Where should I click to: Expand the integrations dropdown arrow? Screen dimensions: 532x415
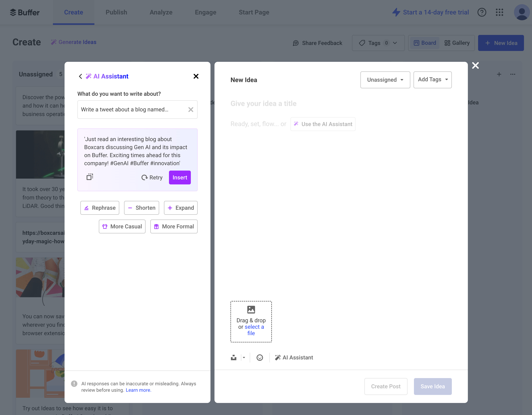pos(244,357)
